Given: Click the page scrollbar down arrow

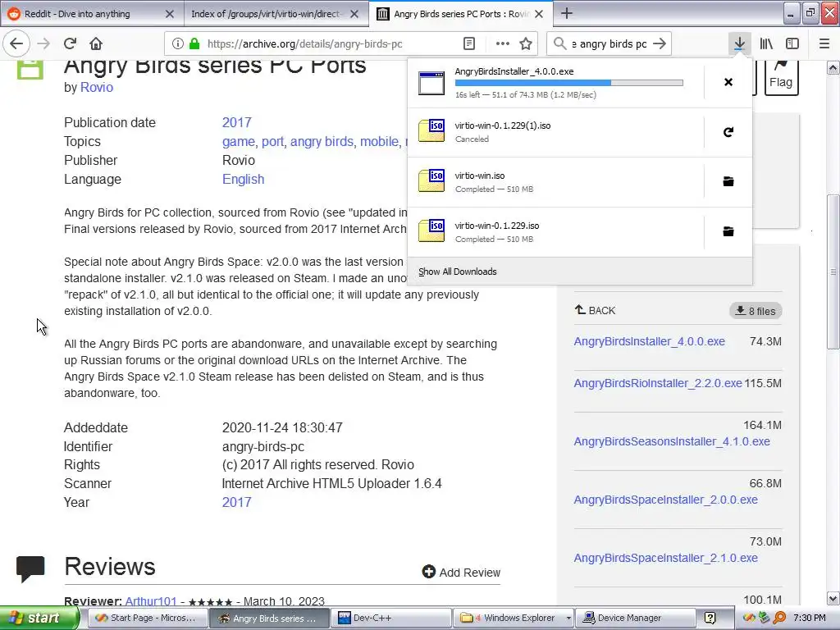Looking at the screenshot, I should [x=833, y=598].
